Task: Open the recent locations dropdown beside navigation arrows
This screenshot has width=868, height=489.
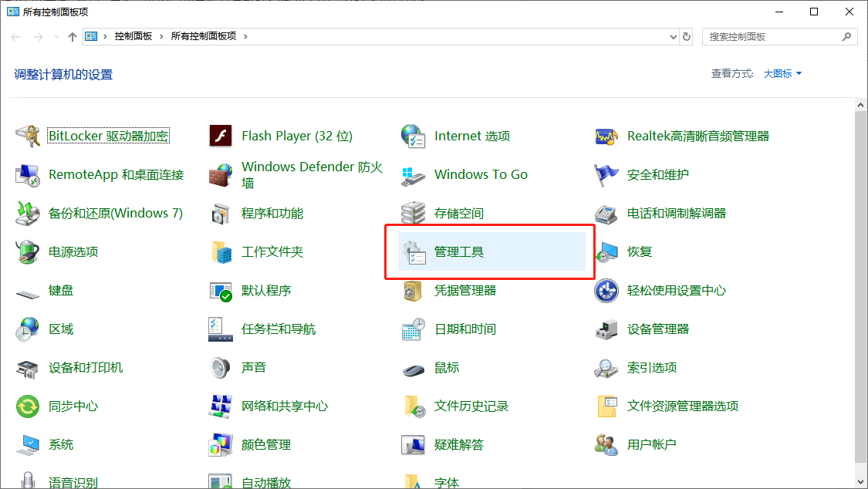Action: pos(56,36)
